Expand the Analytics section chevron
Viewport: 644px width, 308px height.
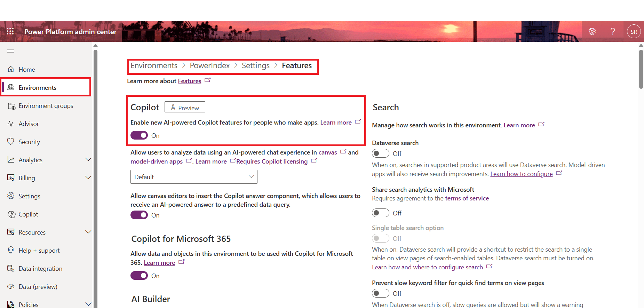pyautogui.click(x=88, y=160)
